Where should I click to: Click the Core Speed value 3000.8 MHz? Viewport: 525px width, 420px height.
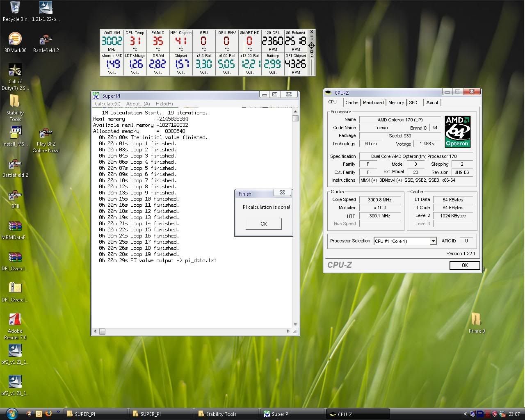pyautogui.click(x=380, y=200)
